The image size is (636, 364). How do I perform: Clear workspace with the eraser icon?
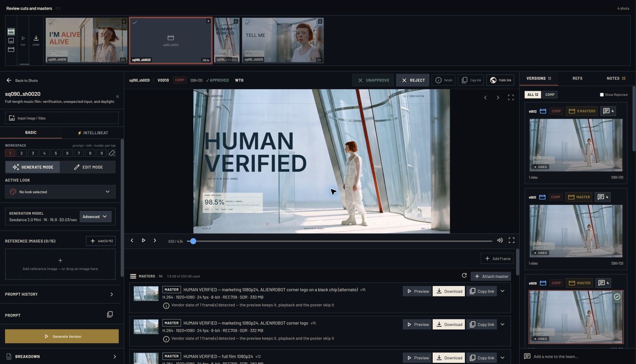coord(112,153)
